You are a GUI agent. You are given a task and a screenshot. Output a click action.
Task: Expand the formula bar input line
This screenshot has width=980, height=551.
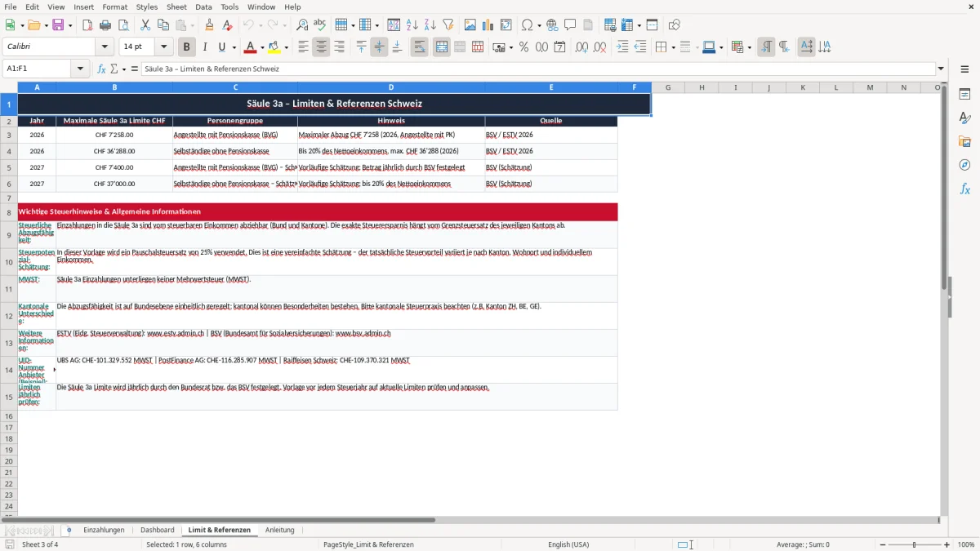click(941, 69)
